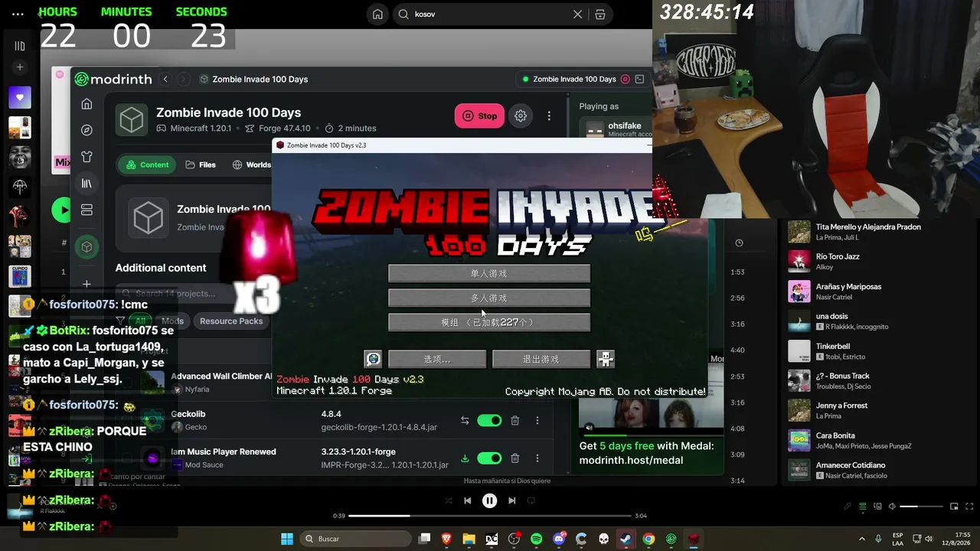Click multiplayer button 多人游戏
The width and height of the screenshot is (980, 551).
pyautogui.click(x=489, y=298)
